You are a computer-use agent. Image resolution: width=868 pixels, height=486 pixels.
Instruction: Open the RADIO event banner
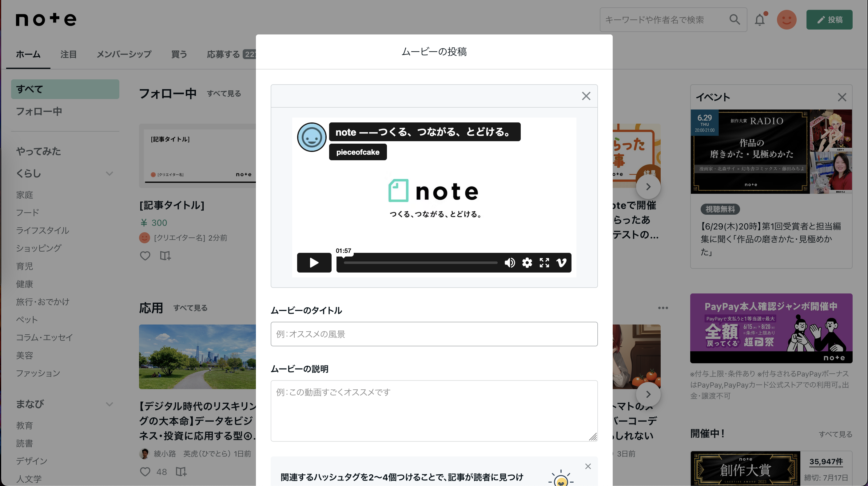(771, 152)
